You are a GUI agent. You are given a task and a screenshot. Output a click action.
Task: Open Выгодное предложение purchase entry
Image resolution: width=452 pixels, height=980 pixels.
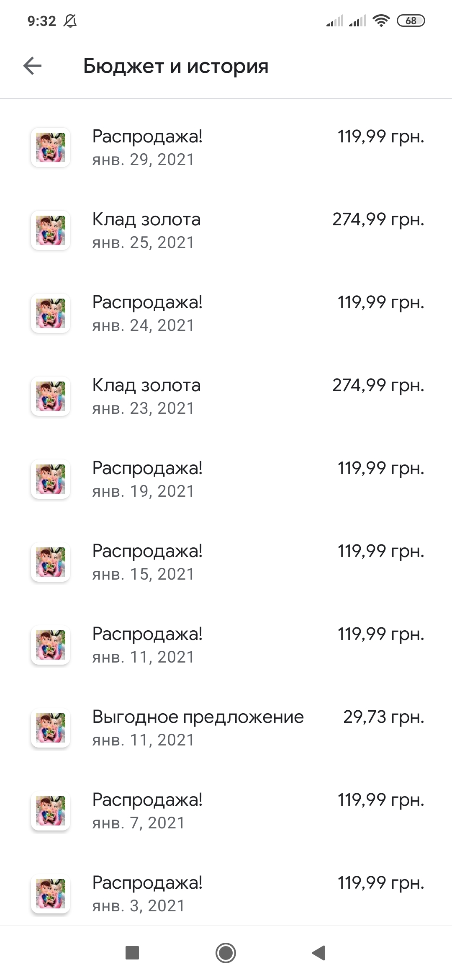pos(198,728)
